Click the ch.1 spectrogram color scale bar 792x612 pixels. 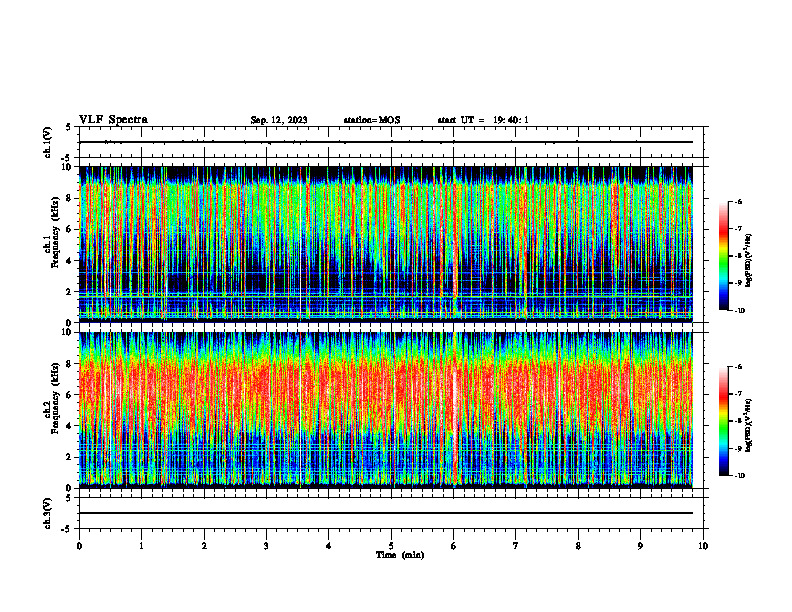tap(724, 256)
